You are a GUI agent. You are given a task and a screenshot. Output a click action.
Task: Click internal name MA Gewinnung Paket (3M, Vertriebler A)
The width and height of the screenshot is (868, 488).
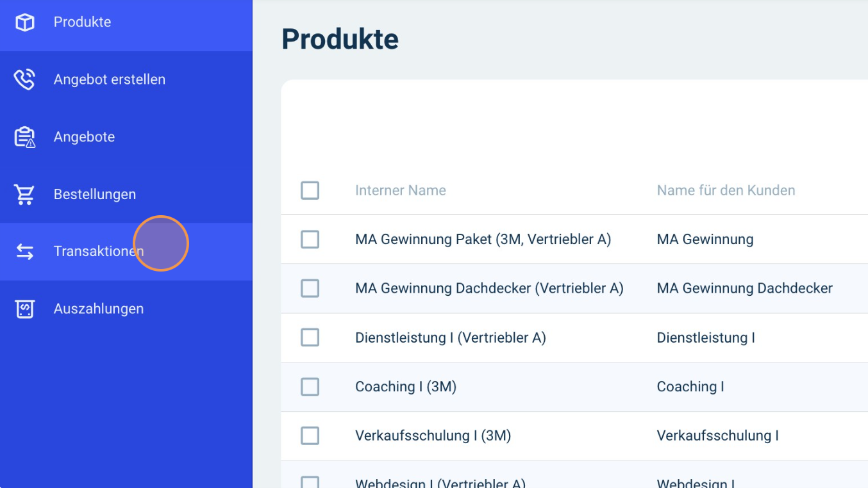(x=483, y=240)
